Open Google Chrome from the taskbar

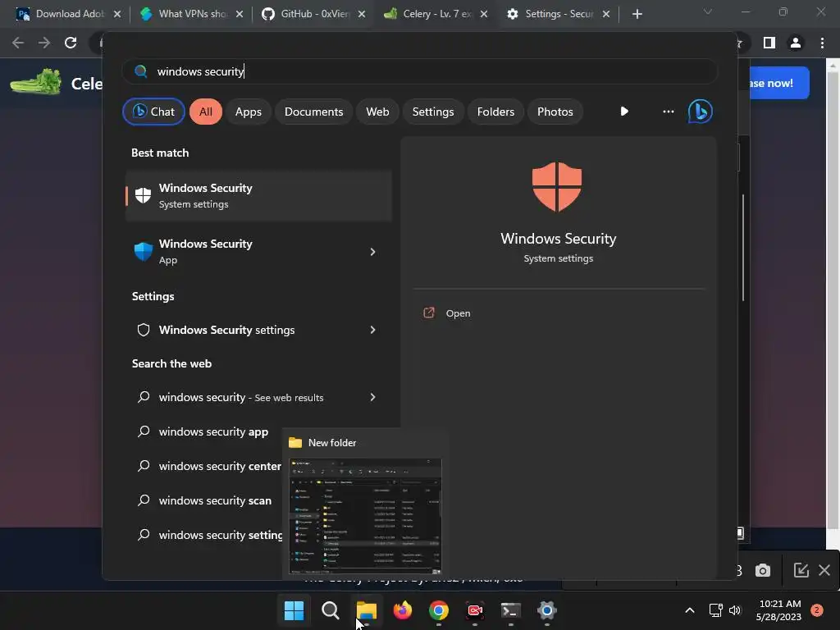(439, 610)
